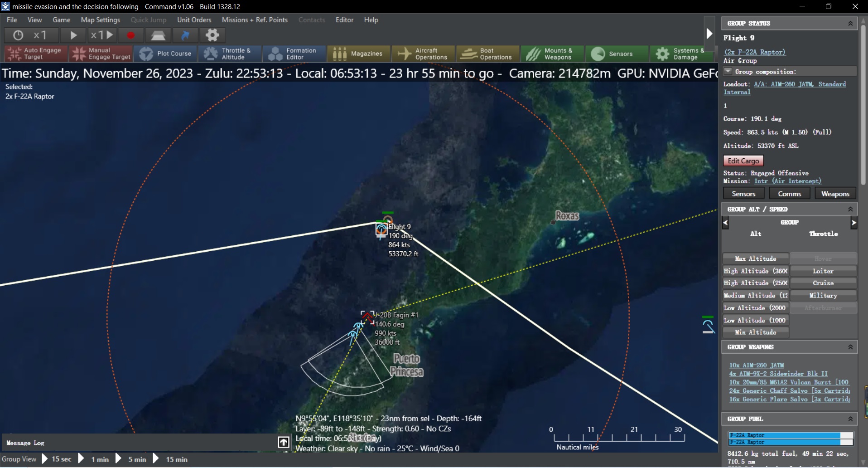The width and height of the screenshot is (868, 468).
Task: Open the Game menu
Action: tap(61, 20)
